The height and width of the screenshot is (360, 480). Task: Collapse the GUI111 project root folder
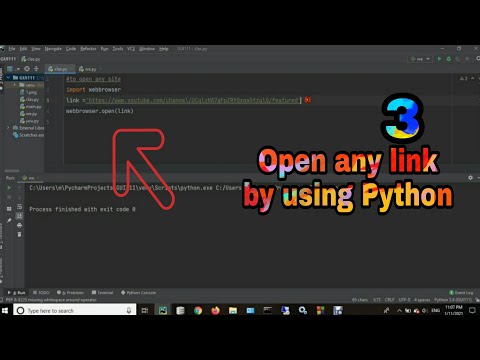point(8,78)
